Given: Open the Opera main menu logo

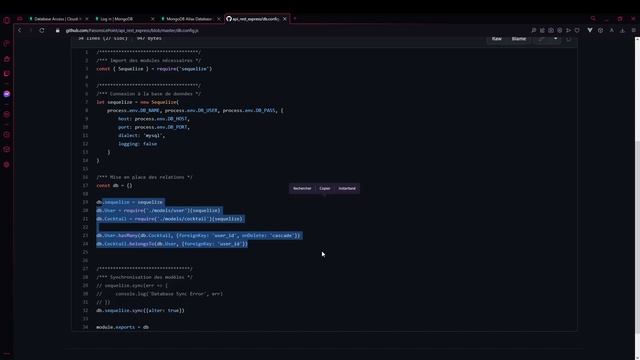Looking at the screenshot, I should tap(7, 20).
